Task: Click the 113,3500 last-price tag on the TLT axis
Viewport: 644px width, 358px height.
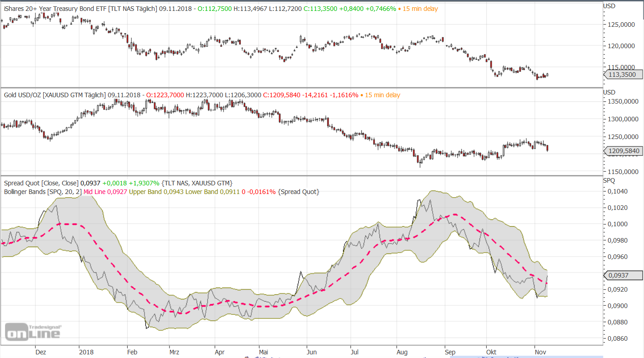Action: [x=623, y=75]
